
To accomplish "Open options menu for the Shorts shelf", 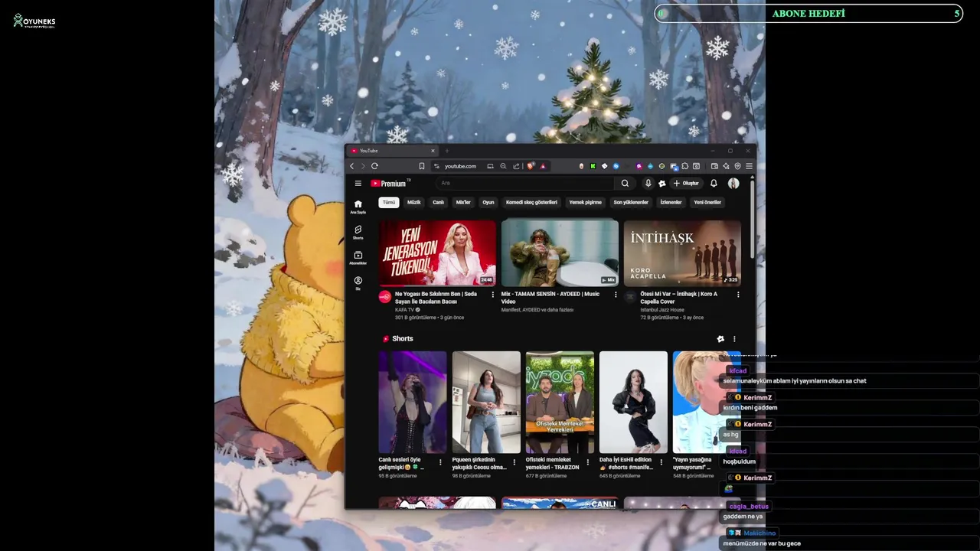I will coord(734,339).
